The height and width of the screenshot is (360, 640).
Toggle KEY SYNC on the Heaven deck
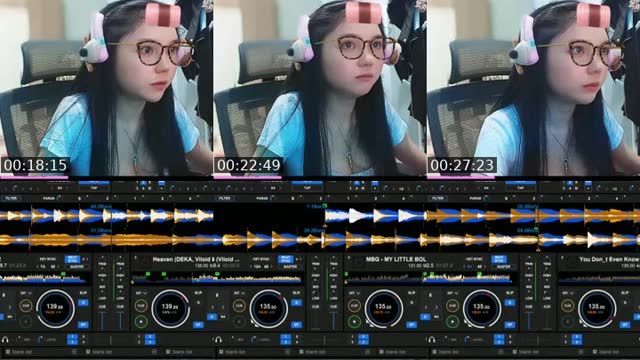pyautogui.click(x=261, y=259)
